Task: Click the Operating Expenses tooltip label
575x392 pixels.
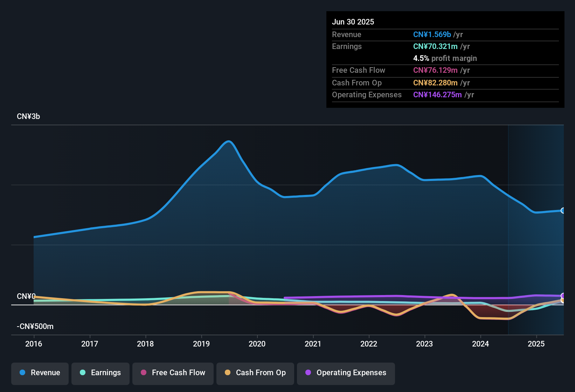Action: (367, 94)
